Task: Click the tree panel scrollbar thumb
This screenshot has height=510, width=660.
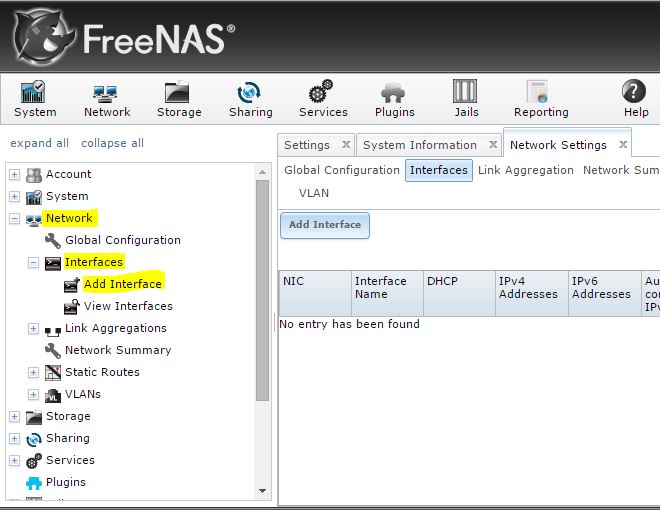Action: [x=262, y=290]
